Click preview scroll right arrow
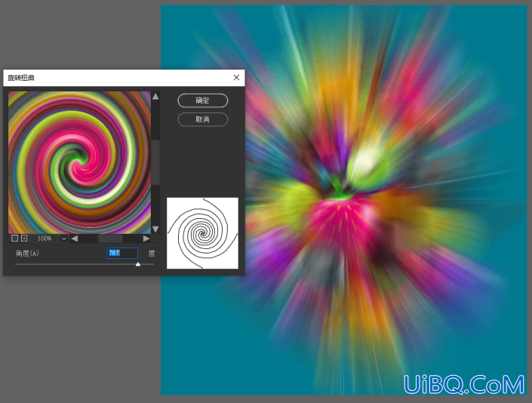The width and height of the screenshot is (532, 403). [x=146, y=238]
